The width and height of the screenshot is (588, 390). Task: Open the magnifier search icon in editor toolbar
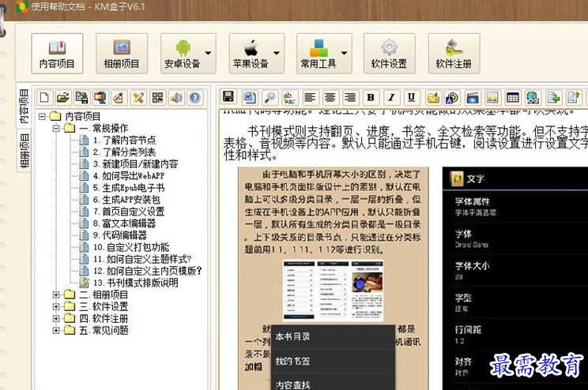269,98
